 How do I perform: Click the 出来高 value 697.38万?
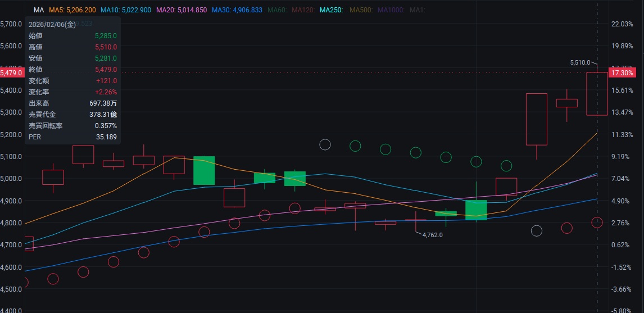(x=103, y=103)
